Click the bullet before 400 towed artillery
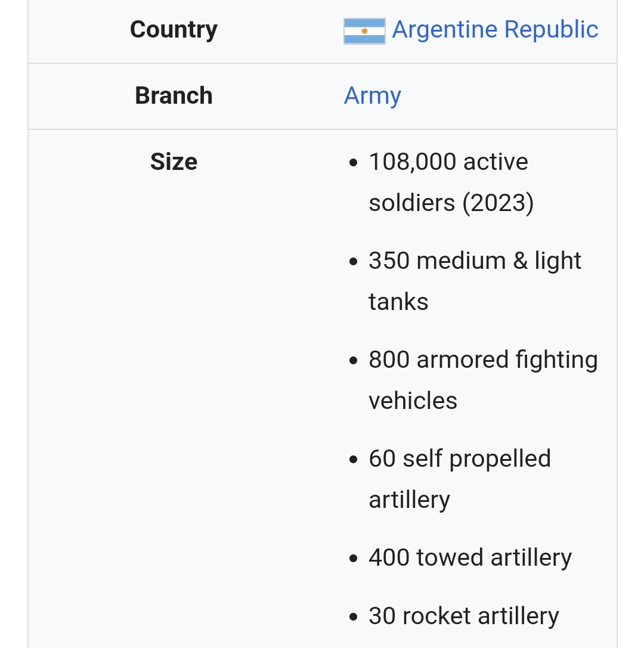Viewport: 644px width, 648px height. 354,559
